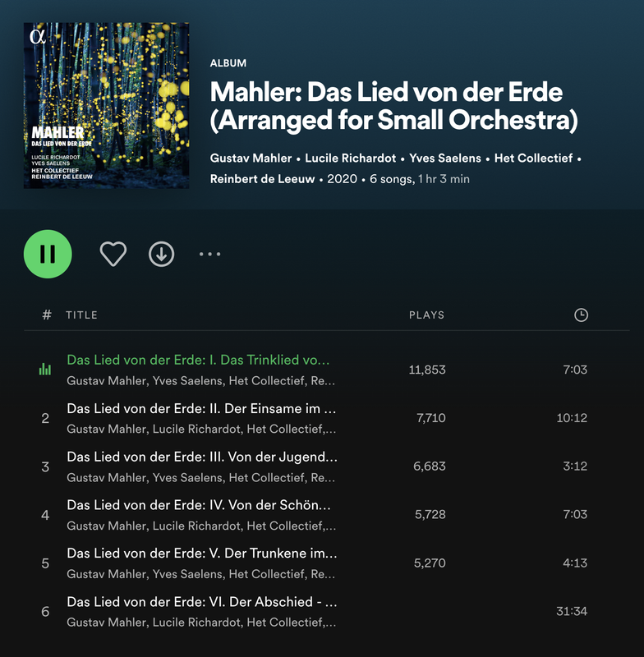644x657 pixels.
Task: Open Het Collectief artist link in header
Action: click(x=533, y=158)
